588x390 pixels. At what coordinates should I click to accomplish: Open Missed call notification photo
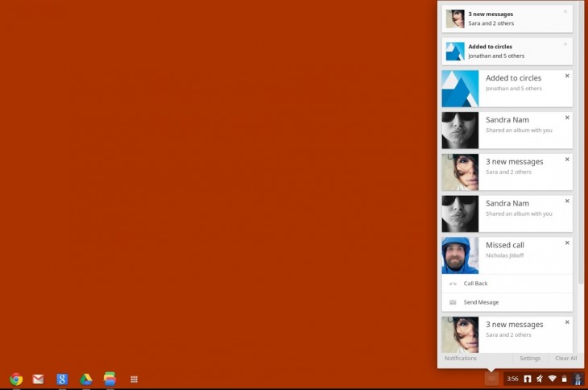pos(460,255)
